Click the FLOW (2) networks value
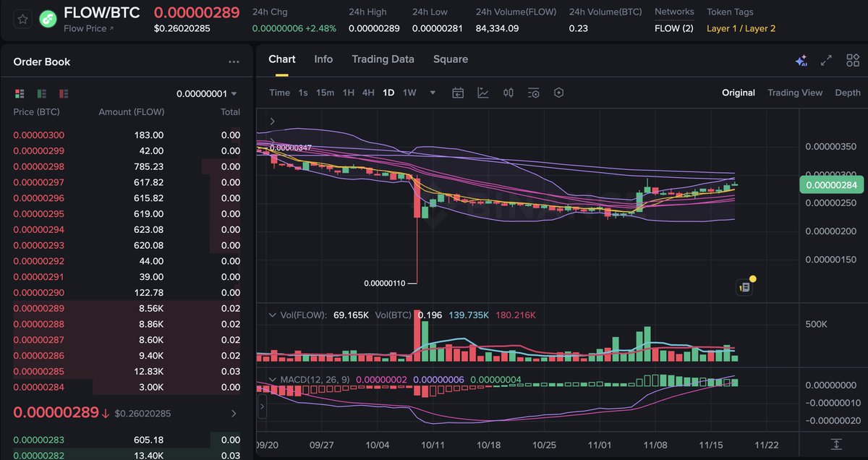 click(673, 28)
